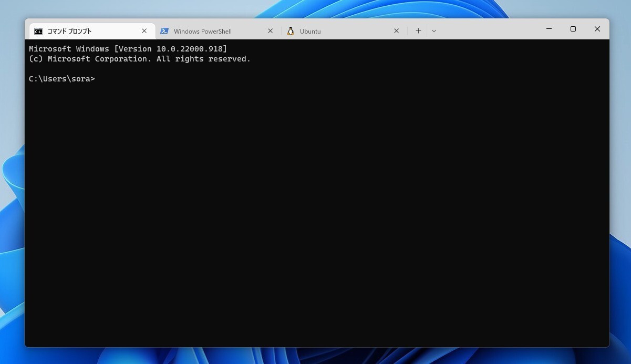Click the Command Prompt icon on first tab
Image resolution: width=631 pixels, height=364 pixels.
[x=38, y=32]
